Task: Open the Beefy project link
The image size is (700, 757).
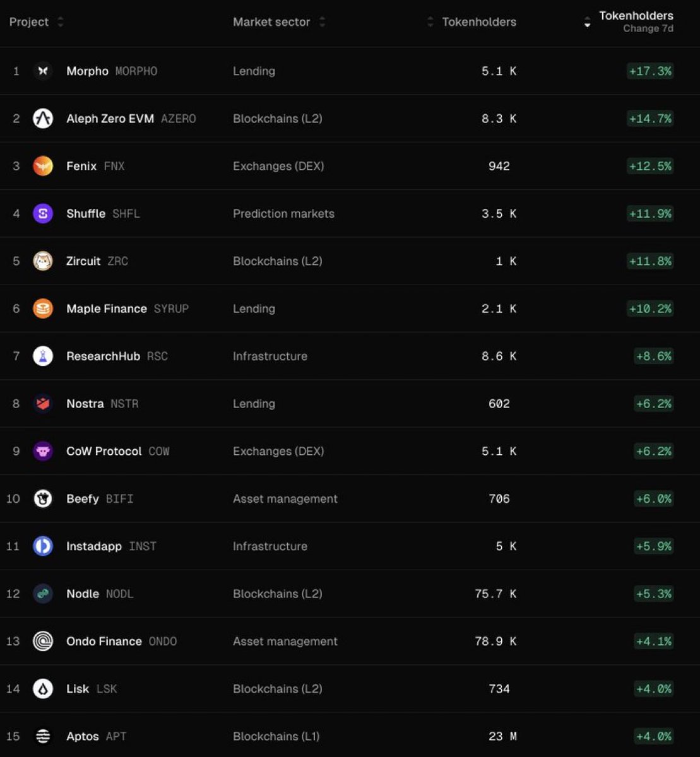Action: [83, 499]
